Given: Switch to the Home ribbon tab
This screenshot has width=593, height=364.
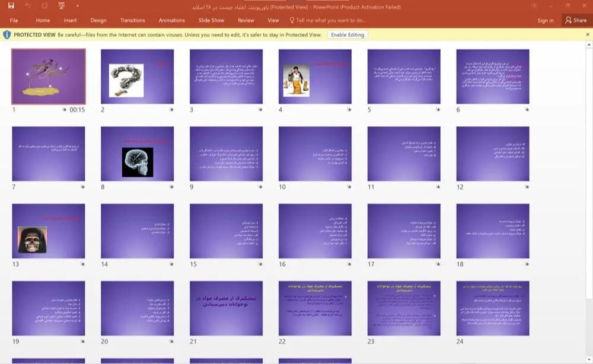Looking at the screenshot, I should click(x=43, y=20).
